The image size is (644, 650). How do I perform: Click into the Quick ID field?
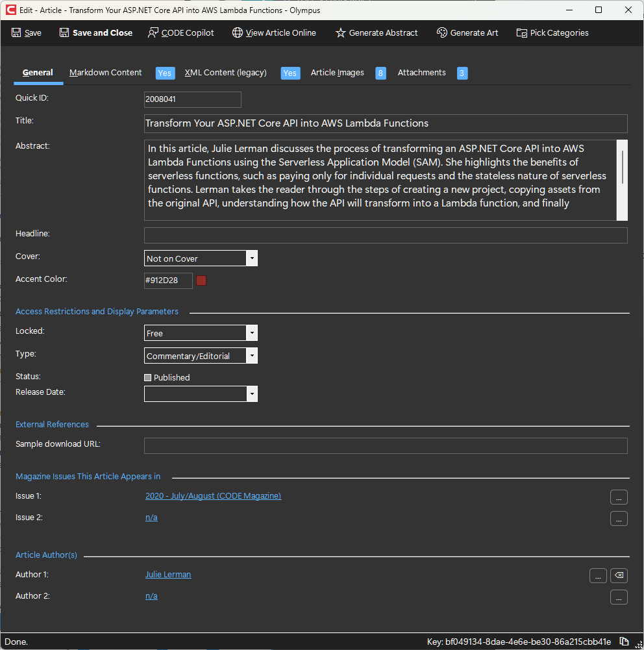(x=193, y=99)
